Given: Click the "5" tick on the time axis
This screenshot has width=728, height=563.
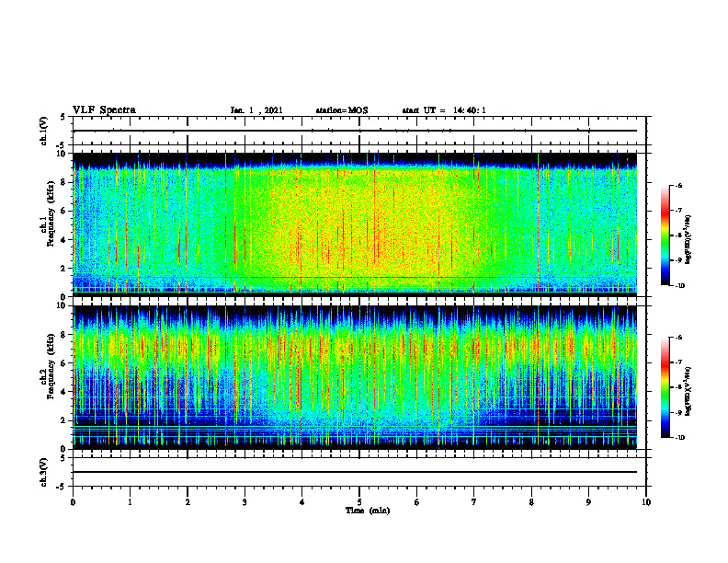Looking at the screenshot, I should click(x=359, y=502).
